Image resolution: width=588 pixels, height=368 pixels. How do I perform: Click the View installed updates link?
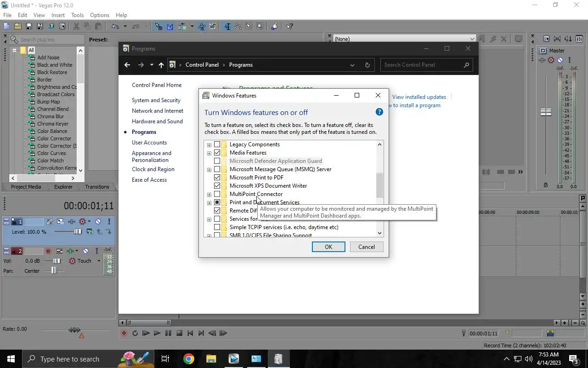coord(419,97)
